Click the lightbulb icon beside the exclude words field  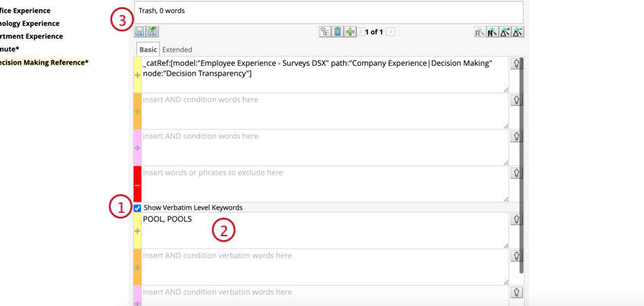pyautogui.click(x=516, y=173)
